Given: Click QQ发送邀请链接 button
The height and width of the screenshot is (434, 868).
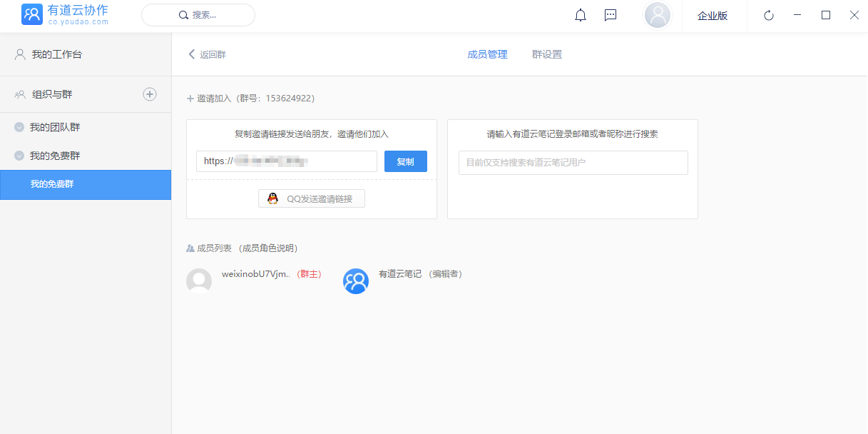Looking at the screenshot, I should coord(312,198).
